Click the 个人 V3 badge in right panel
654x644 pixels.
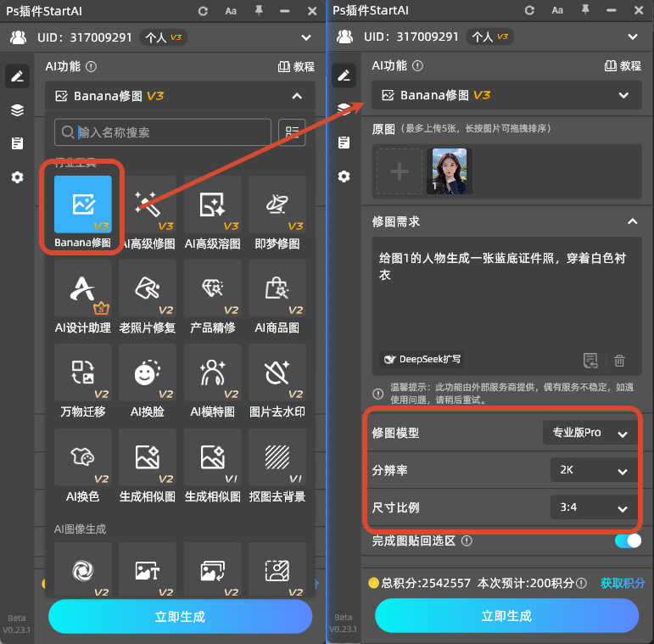coord(489,36)
